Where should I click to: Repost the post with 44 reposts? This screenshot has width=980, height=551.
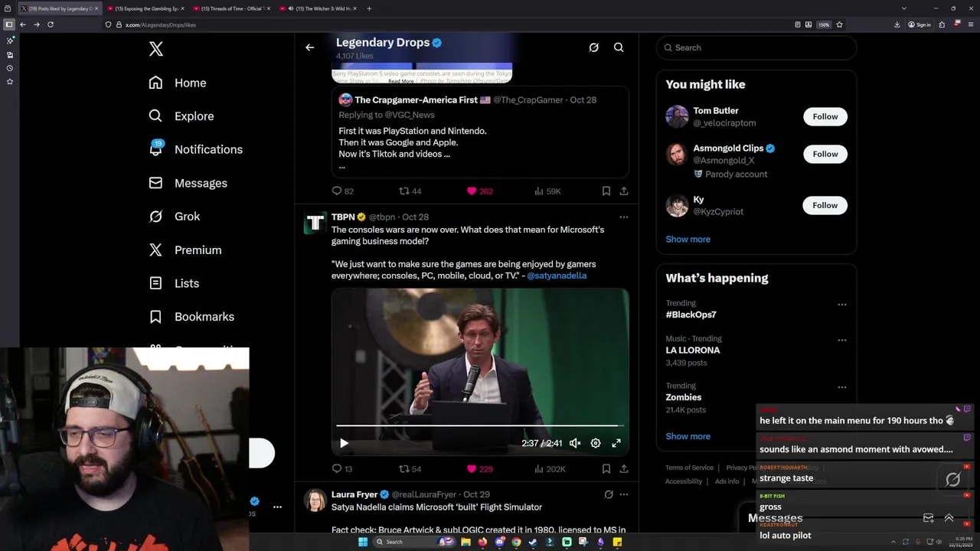(x=410, y=191)
